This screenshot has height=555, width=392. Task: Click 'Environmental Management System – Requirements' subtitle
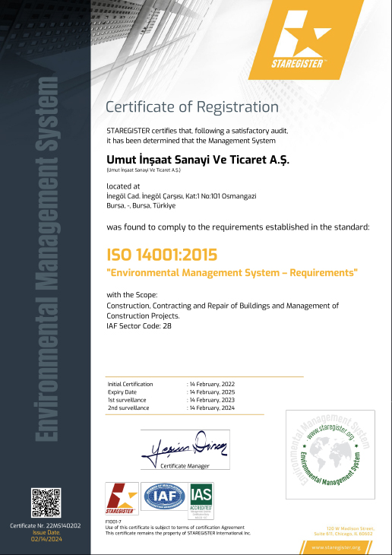[232, 273]
